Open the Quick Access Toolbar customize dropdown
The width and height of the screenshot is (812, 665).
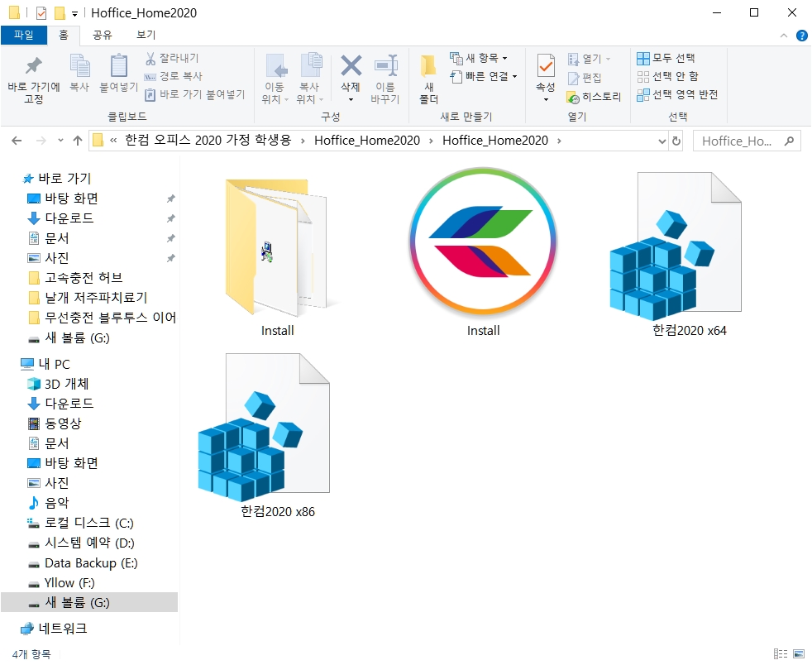coord(74,14)
